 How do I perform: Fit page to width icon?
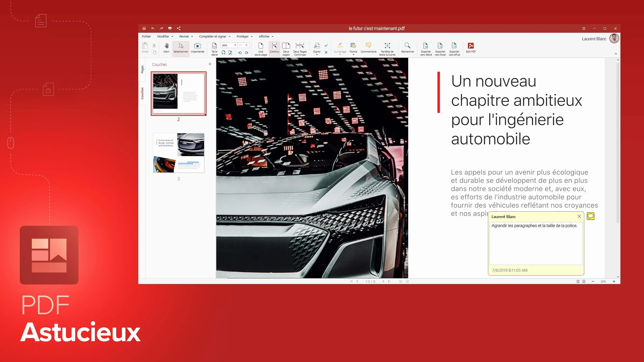tap(223, 53)
